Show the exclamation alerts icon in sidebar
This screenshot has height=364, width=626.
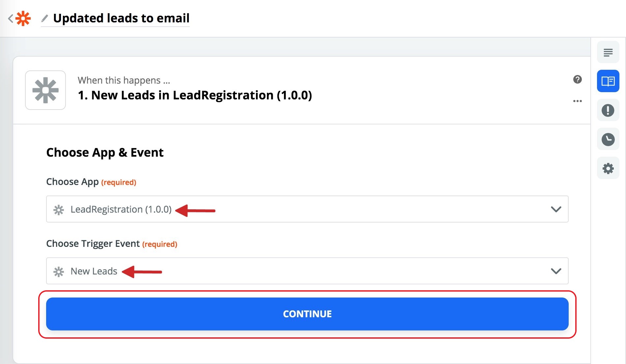coord(608,110)
